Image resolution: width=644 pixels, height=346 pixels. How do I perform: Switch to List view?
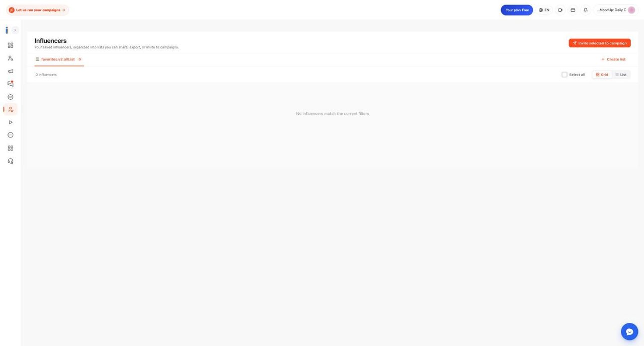click(x=620, y=75)
